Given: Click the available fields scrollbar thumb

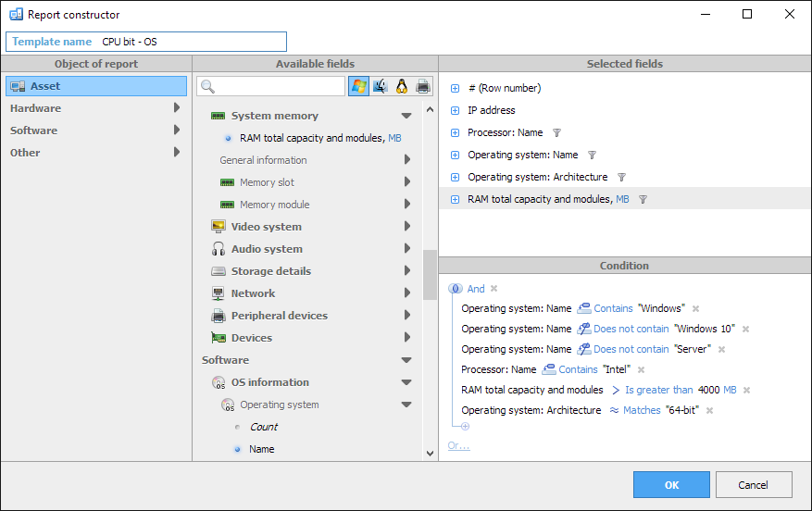Looking at the screenshot, I should tap(430, 275).
